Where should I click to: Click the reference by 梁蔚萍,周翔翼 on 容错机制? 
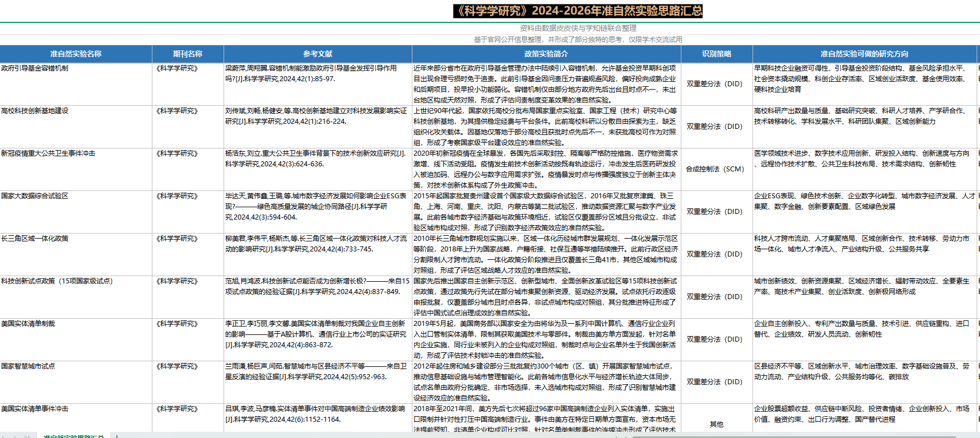click(x=318, y=84)
